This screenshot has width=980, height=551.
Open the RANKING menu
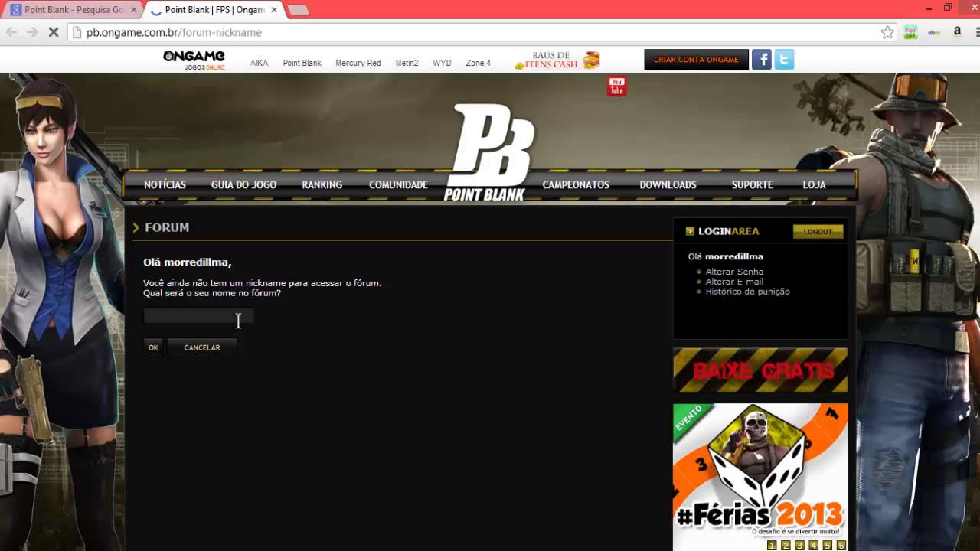322,184
